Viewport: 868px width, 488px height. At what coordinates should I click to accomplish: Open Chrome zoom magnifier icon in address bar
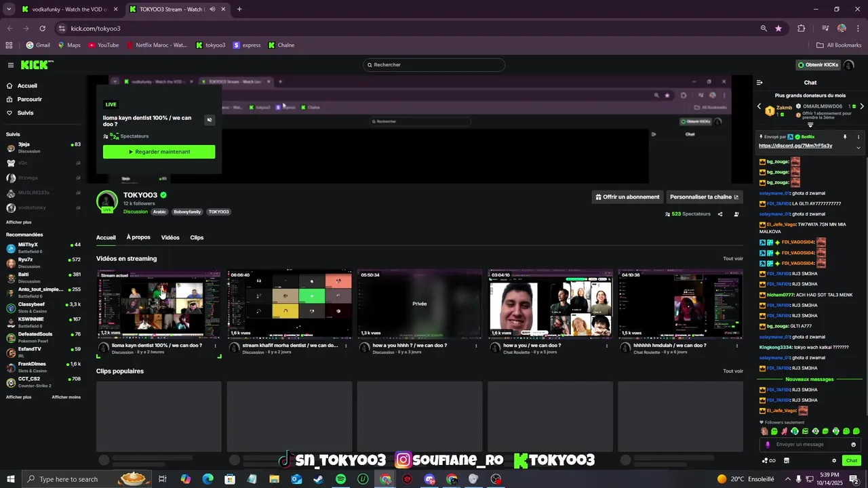[764, 28]
